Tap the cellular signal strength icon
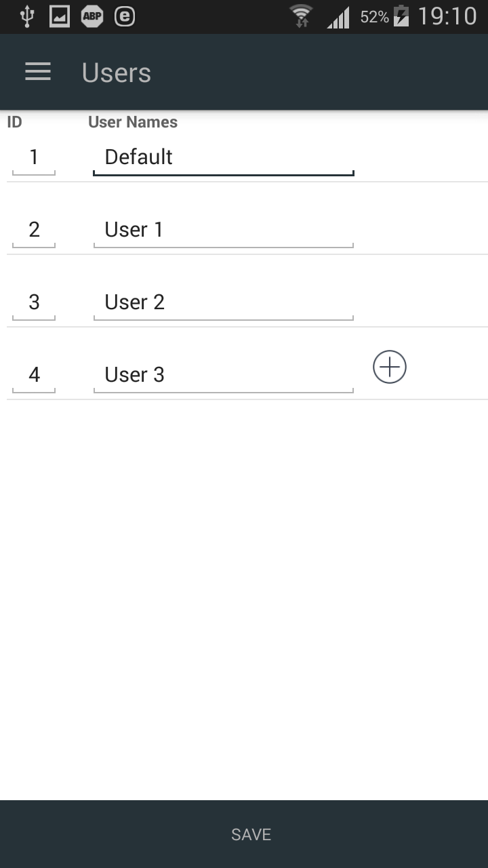 pos(338,16)
